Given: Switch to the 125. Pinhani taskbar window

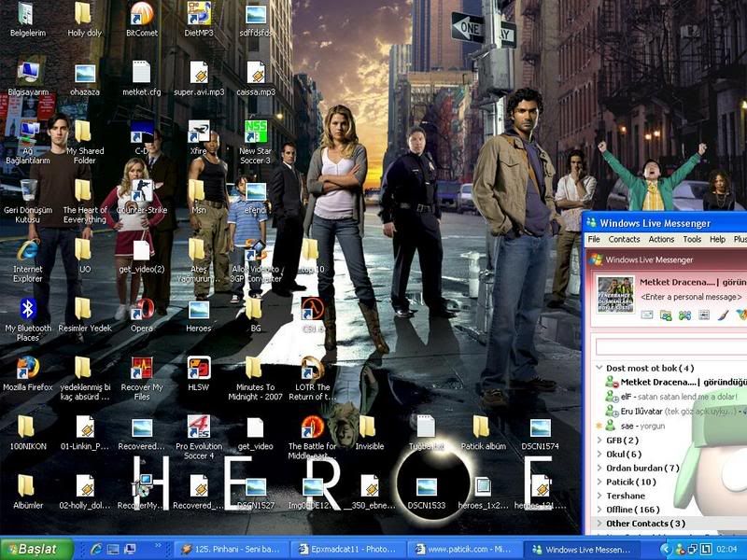Looking at the screenshot, I should tap(231, 549).
